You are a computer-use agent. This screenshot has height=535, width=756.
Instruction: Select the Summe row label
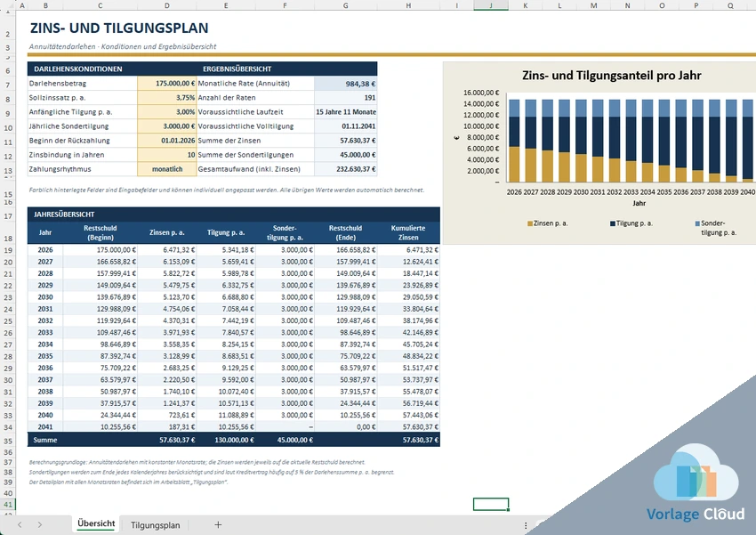pos(45,440)
